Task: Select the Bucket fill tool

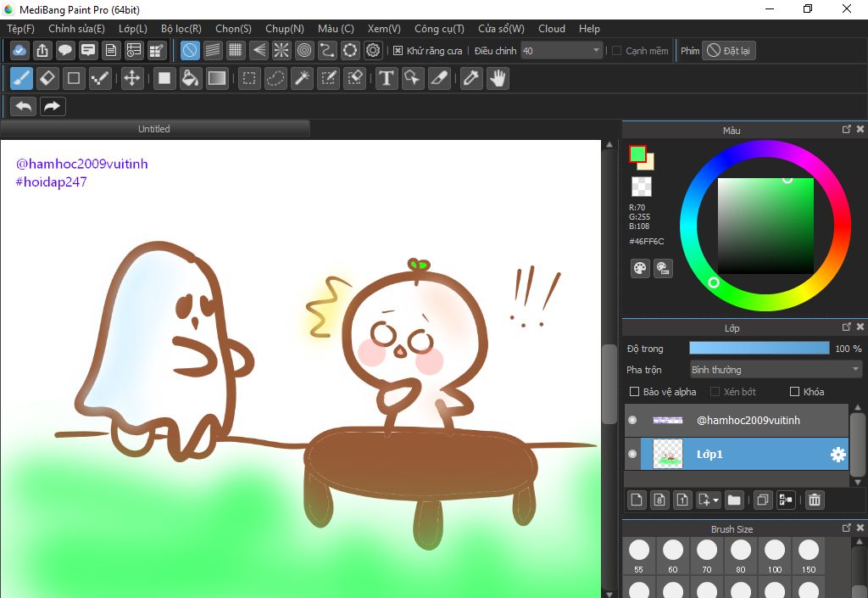Action: pos(190,78)
